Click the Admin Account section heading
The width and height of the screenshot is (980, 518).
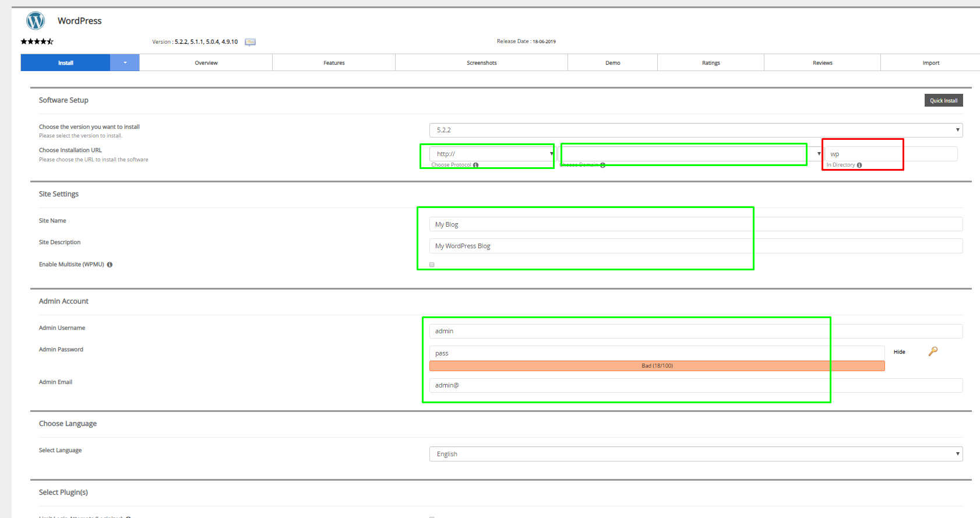[x=64, y=301]
